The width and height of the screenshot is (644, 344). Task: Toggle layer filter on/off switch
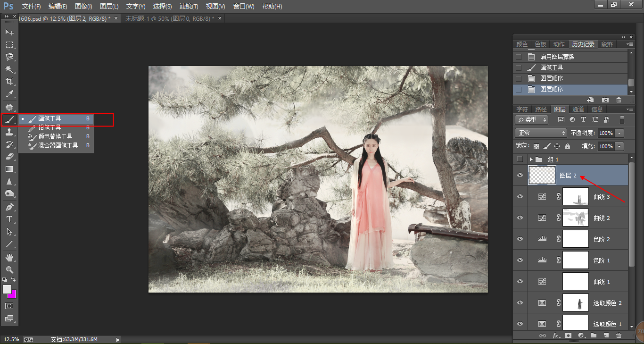pos(621,120)
